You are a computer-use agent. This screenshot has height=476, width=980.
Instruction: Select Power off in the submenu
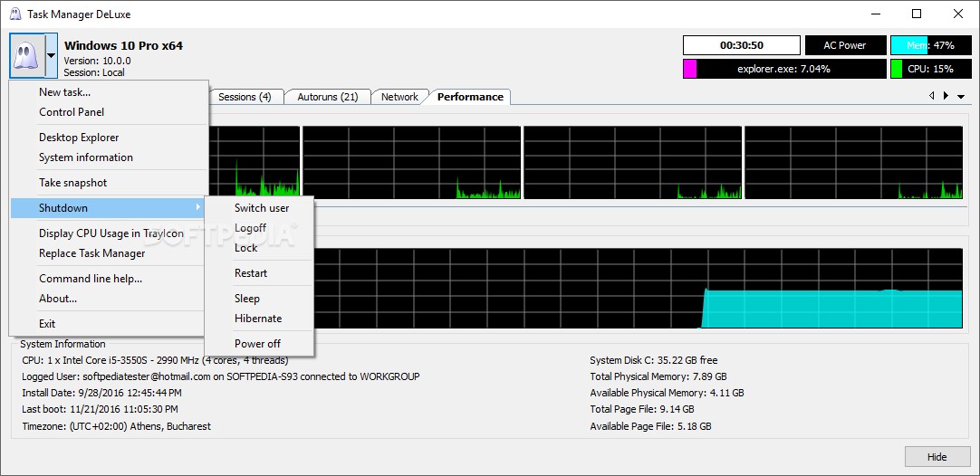257,344
